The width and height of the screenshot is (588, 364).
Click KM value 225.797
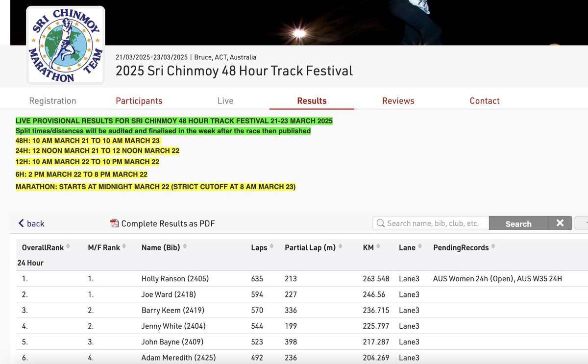376,326
